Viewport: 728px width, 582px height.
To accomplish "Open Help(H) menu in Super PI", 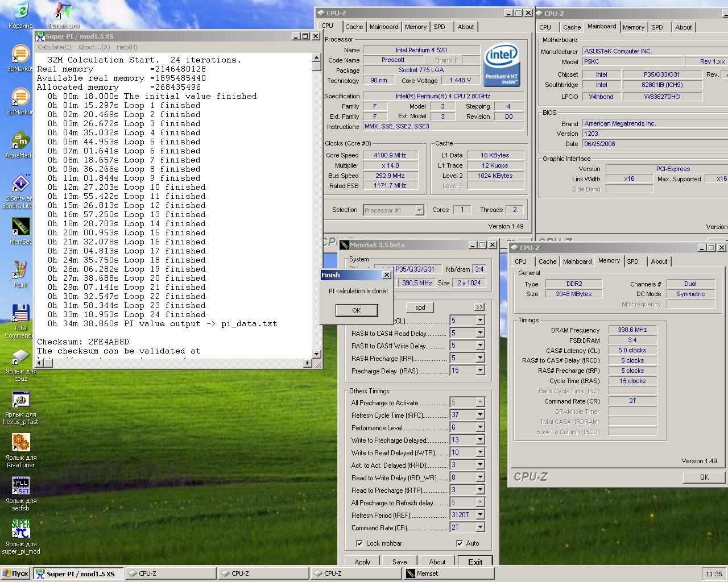I will click(x=127, y=47).
